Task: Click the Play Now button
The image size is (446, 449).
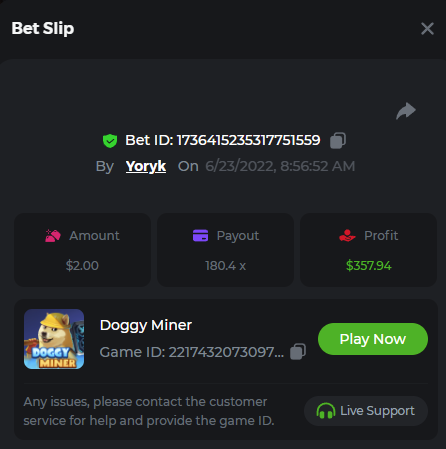Action: 373,339
